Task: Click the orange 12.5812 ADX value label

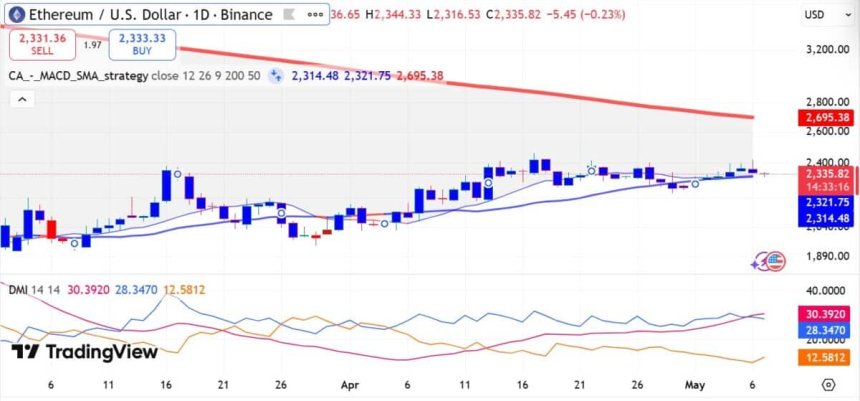Action: point(824,359)
